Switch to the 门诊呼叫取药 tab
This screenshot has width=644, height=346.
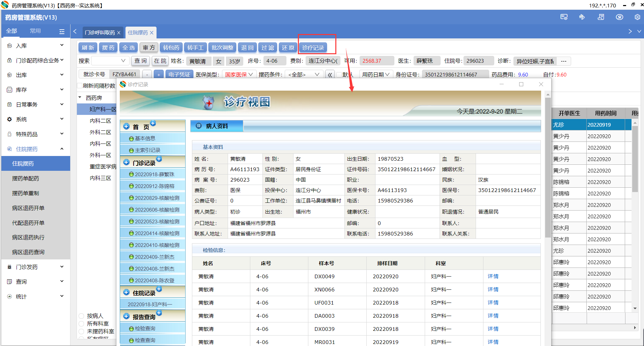tap(100, 33)
